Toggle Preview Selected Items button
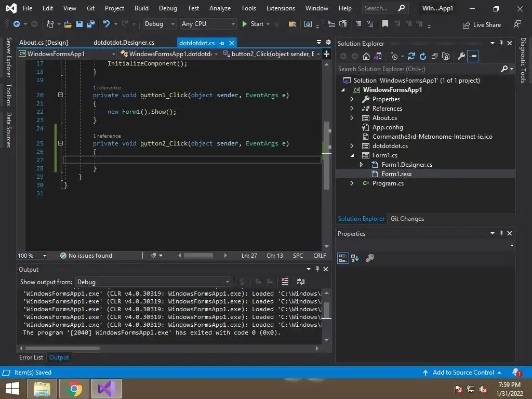 click(473, 56)
